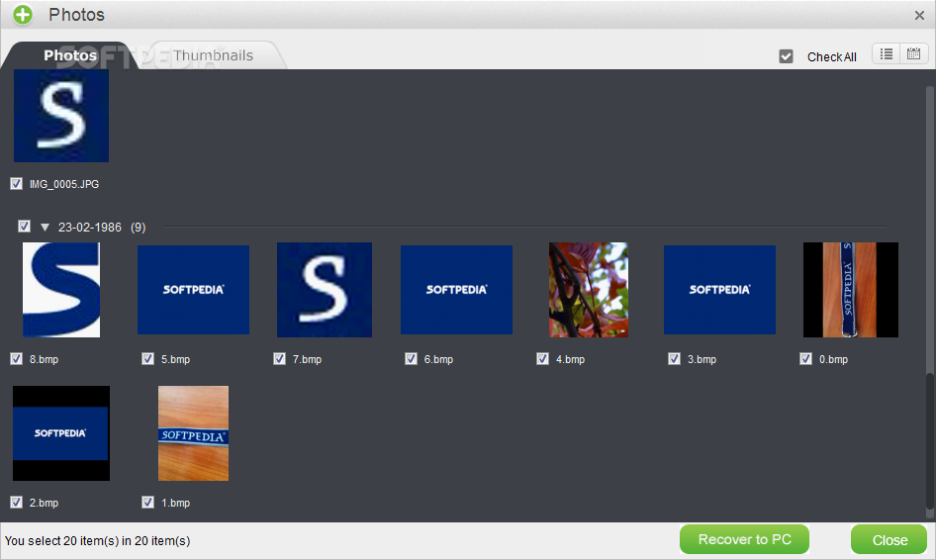Uncheck the 1.bmp checkbox
Image resolution: width=936 pixels, height=560 pixels.
tap(147, 502)
